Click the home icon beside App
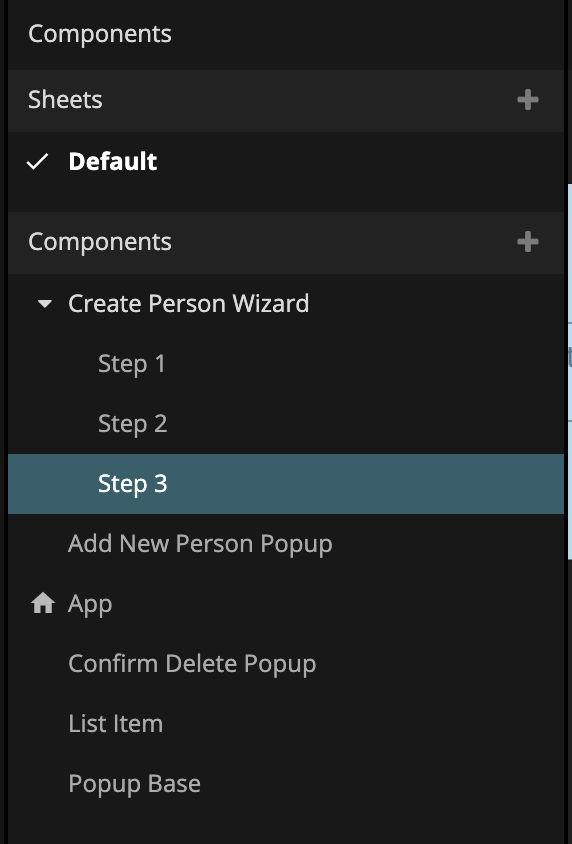The image size is (572, 844). (43, 603)
